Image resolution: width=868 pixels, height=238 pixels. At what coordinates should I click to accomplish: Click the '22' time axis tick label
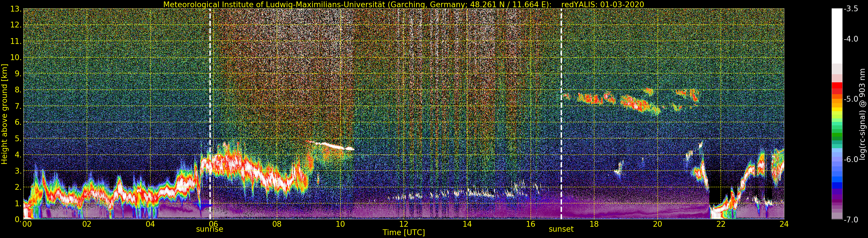(721, 224)
